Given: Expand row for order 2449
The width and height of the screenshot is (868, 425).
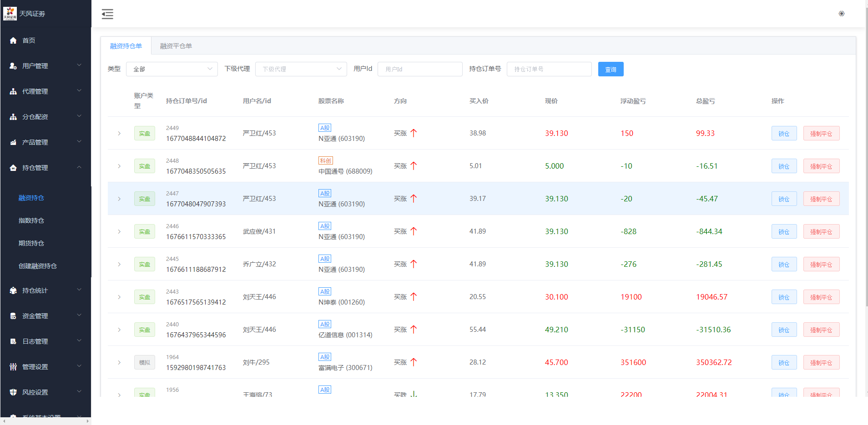Looking at the screenshot, I should click(119, 133).
